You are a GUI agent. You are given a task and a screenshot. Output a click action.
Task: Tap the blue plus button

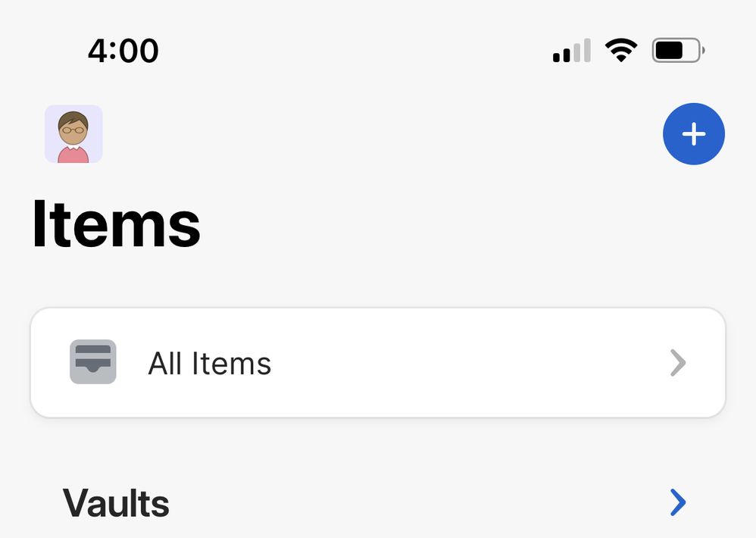coord(693,134)
